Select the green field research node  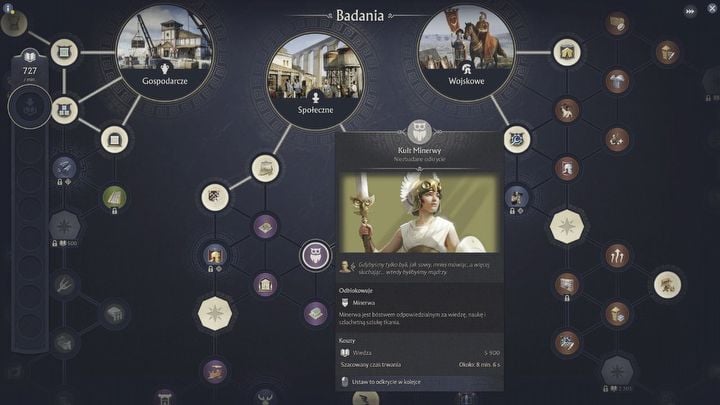[114, 197]
